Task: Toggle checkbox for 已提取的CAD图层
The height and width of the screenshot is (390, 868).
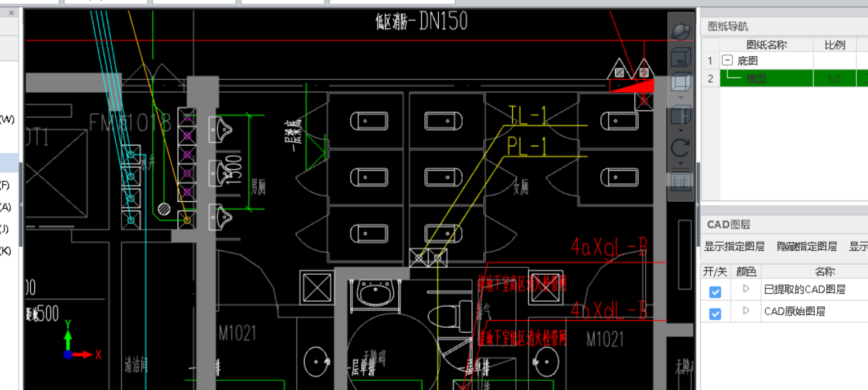Action: (715, 291)
